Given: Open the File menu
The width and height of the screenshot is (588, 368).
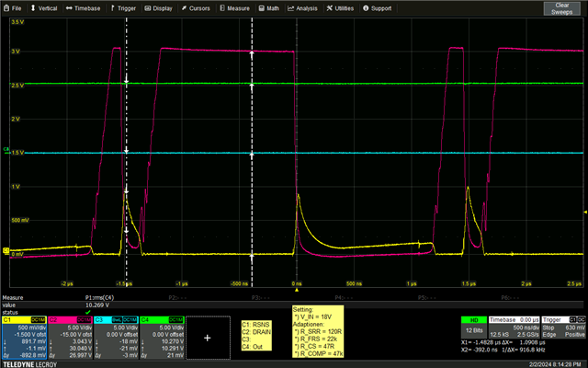Looking at the screenshot, I should click(12, 7).
